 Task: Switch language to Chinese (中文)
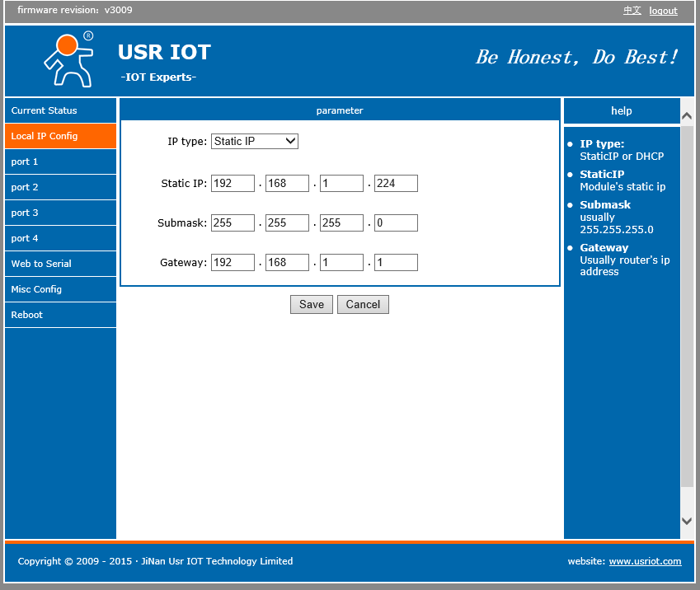pos(632,11)
